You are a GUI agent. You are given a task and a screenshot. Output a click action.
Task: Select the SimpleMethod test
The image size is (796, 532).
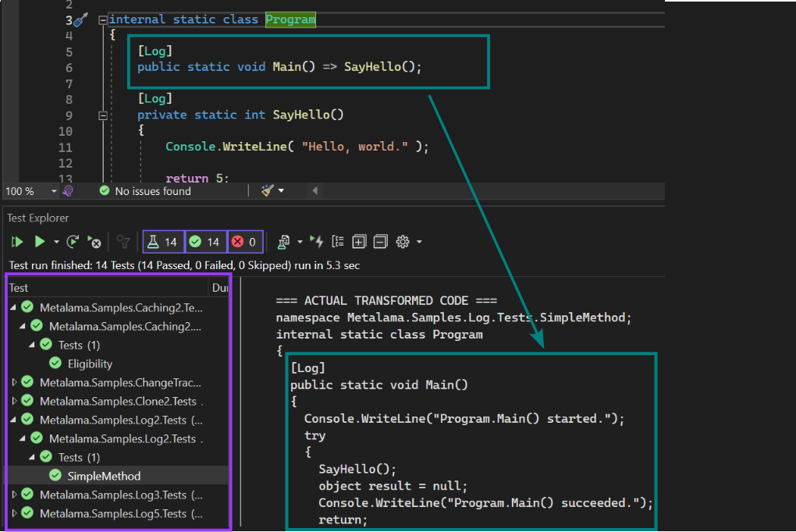104,476
